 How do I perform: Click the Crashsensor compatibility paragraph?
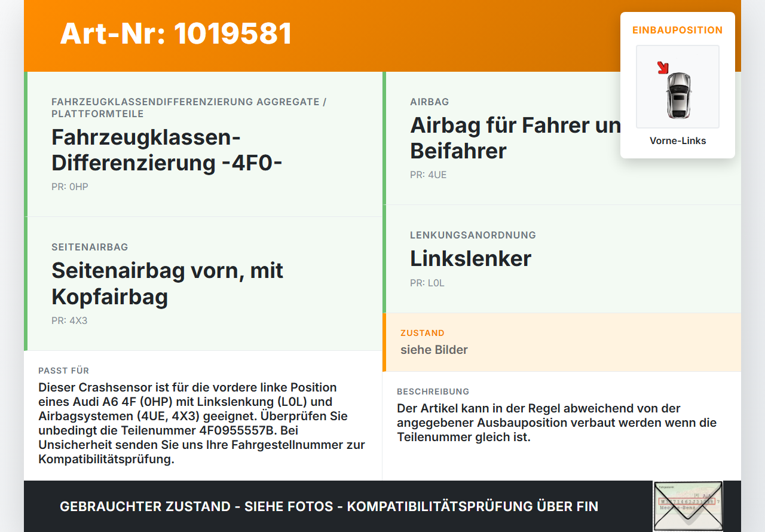click(201, 423)
